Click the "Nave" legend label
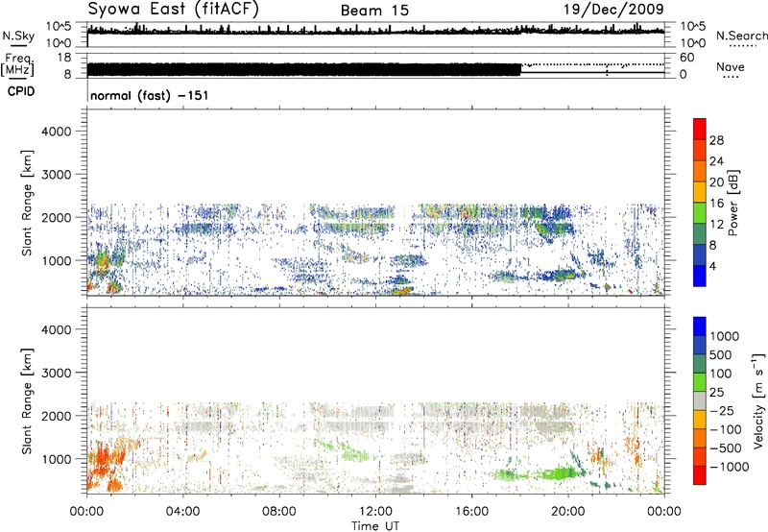 pyautogui.click(x=731, y=66)
